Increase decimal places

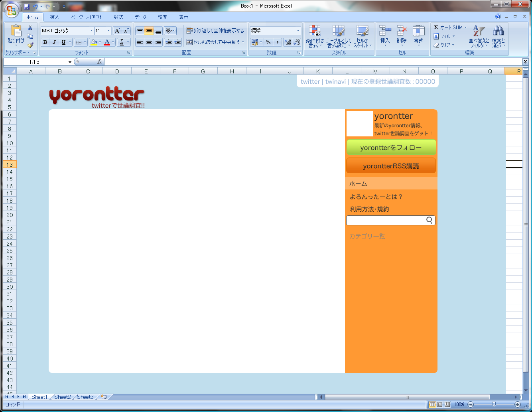[x=288, y=42]
